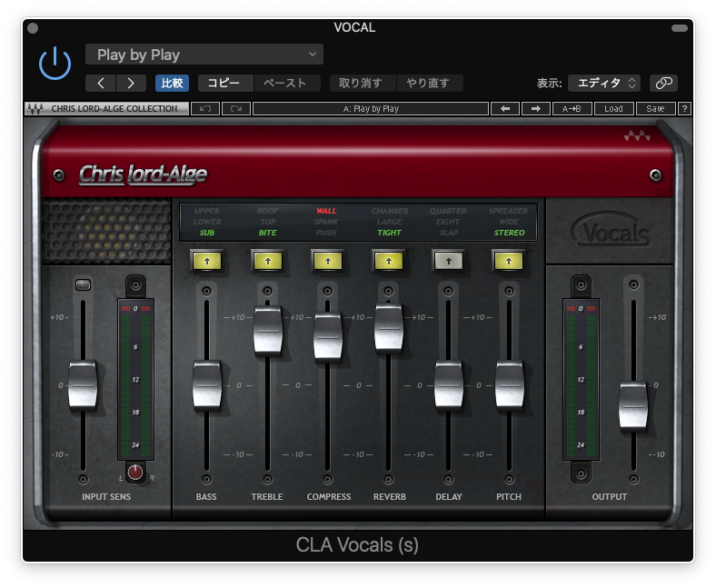The height and width of the screenshot is (588, 716).
Task: Click the output meter clip indicator
Action: click(x=581, y=309)
